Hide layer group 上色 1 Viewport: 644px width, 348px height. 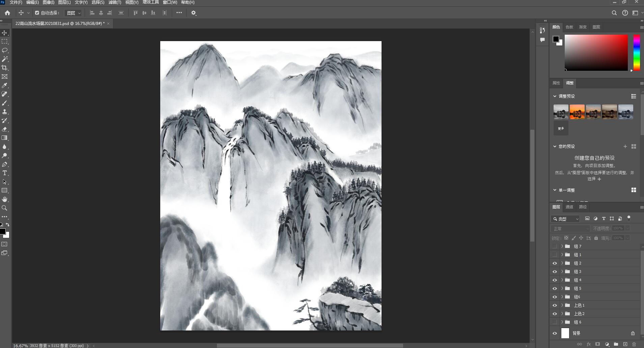[x=555, y=305]
